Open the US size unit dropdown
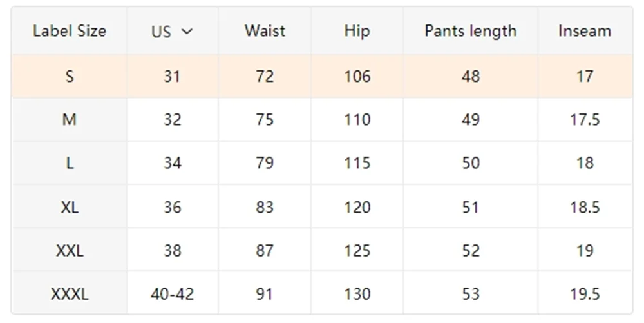The height and width of the screenshot is (323, 644). pyautogui.click(x=172, y=31)
